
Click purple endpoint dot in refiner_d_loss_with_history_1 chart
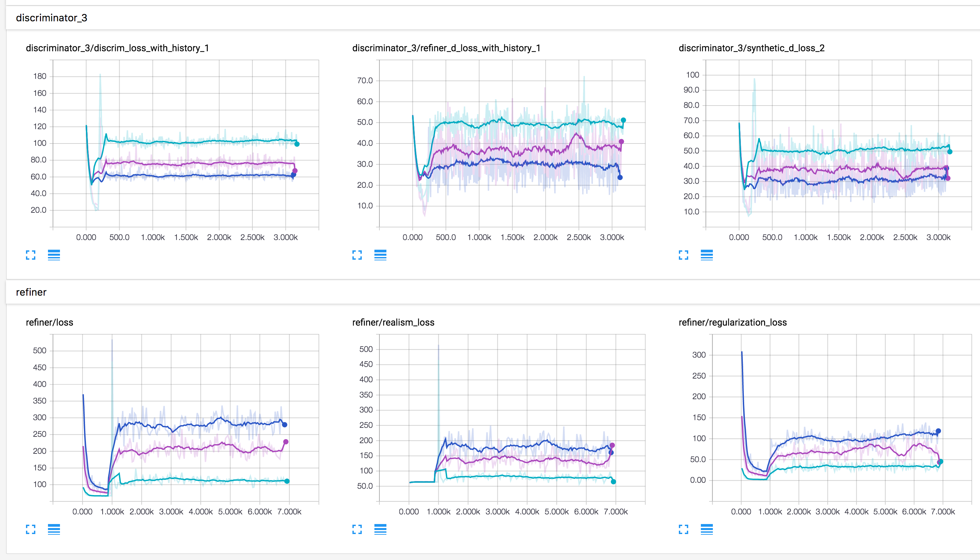click(621, 142)
